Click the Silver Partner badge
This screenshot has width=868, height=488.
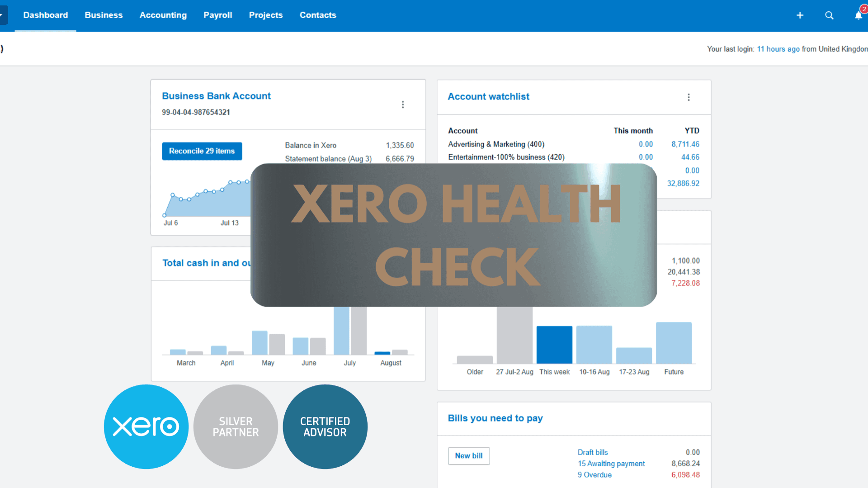(x=236, y=426)
